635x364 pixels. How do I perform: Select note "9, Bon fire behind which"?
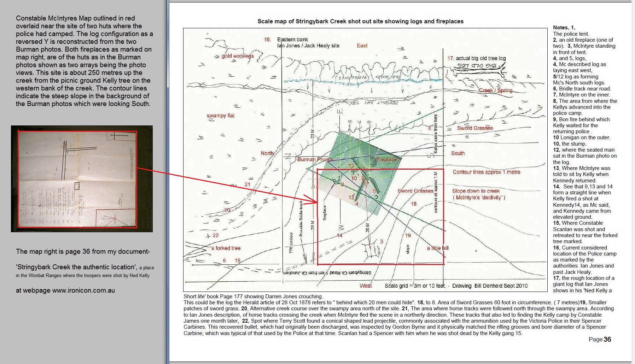[581, 119]
